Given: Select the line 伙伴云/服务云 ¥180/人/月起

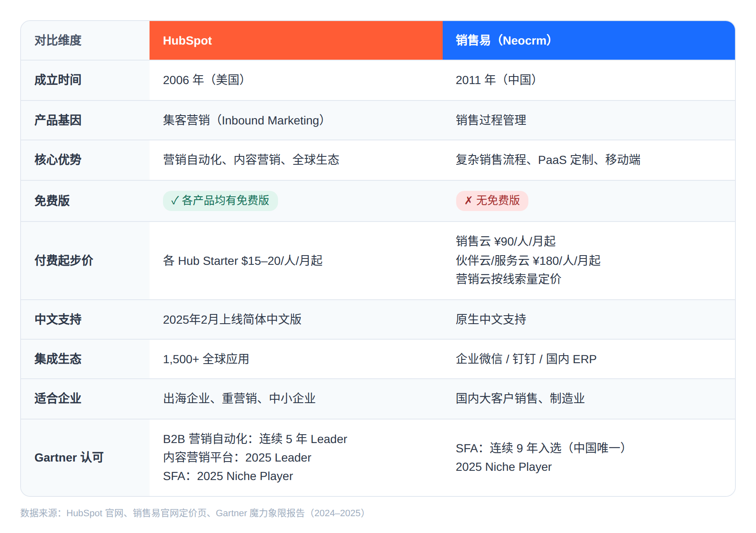Looking at the screenshot, I should click(528, 261).
